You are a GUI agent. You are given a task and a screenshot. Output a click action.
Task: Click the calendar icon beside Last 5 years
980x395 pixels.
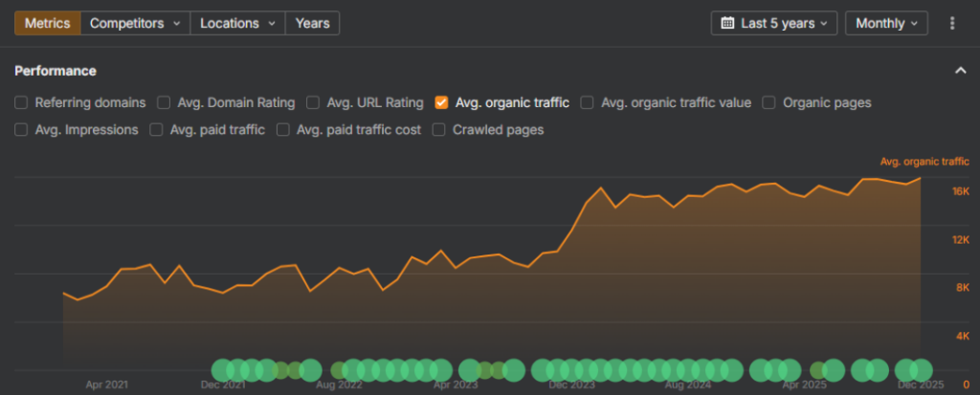click(x=727, y=23)
